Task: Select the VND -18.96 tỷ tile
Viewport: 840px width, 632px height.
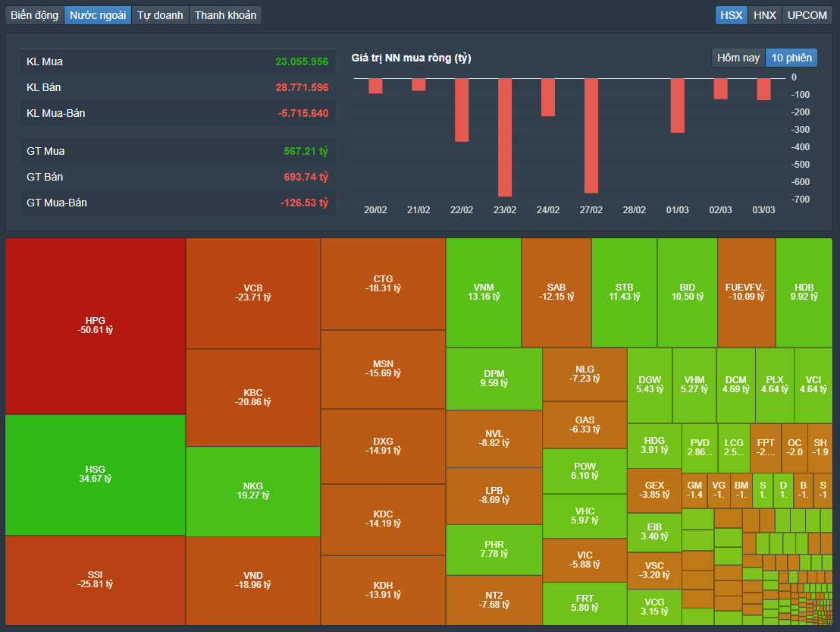Action: click(253, 580)
